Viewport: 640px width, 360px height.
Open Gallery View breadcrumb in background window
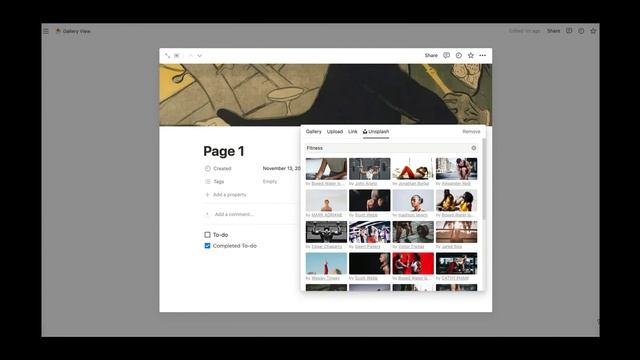pos(73,31)
